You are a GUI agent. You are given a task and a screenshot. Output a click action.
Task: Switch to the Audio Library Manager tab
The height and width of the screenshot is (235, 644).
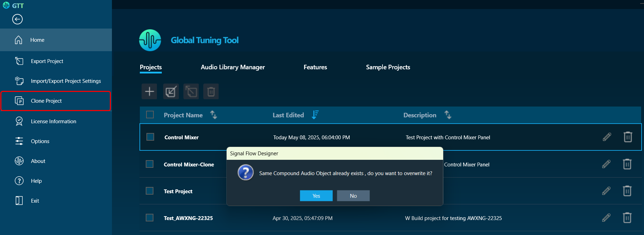233,67
